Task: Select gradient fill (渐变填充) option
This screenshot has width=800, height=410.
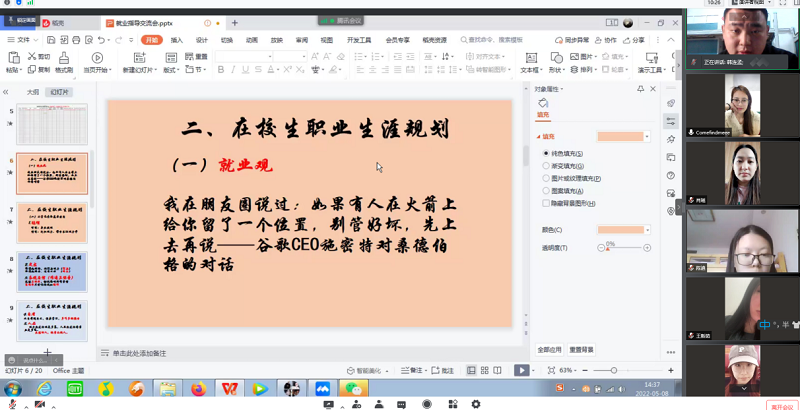Action: pyautogui.click(x=545, y=166)
